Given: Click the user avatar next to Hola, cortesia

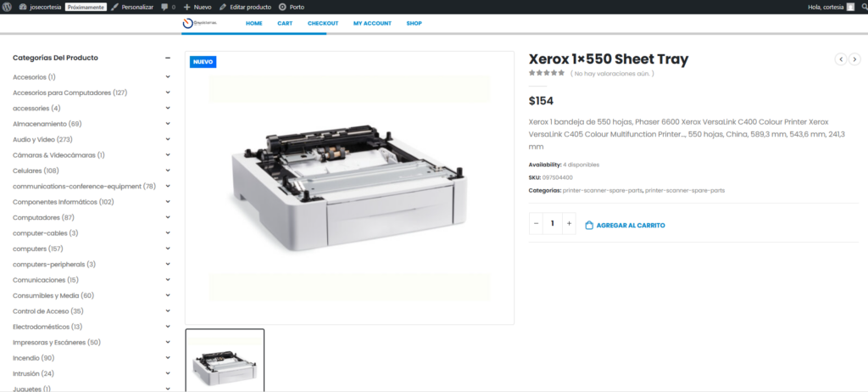Looking at the screenshot, I should [x=850, y=7].
